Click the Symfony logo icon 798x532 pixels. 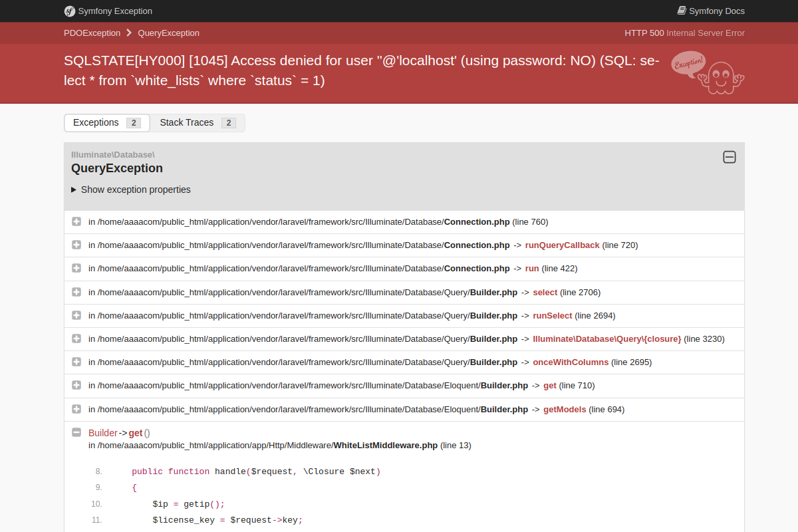(x=69, y=11)
